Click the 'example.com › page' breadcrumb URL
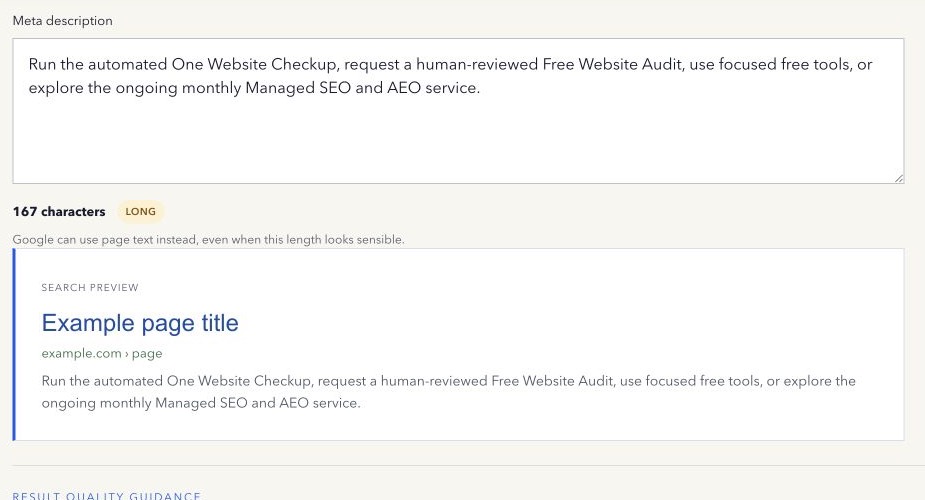The width and height of the screenshot is (925, 500). point(101,354)
